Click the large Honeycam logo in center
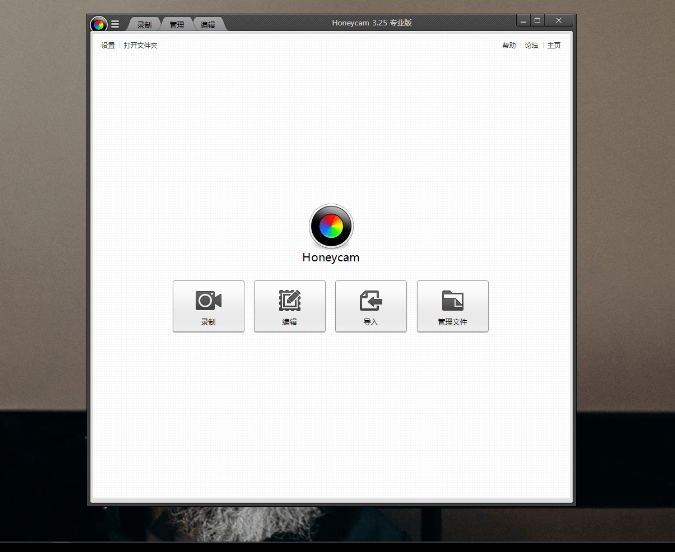This screenshot has width=675, height=552. pyautogui.click(x=331, y=226)
